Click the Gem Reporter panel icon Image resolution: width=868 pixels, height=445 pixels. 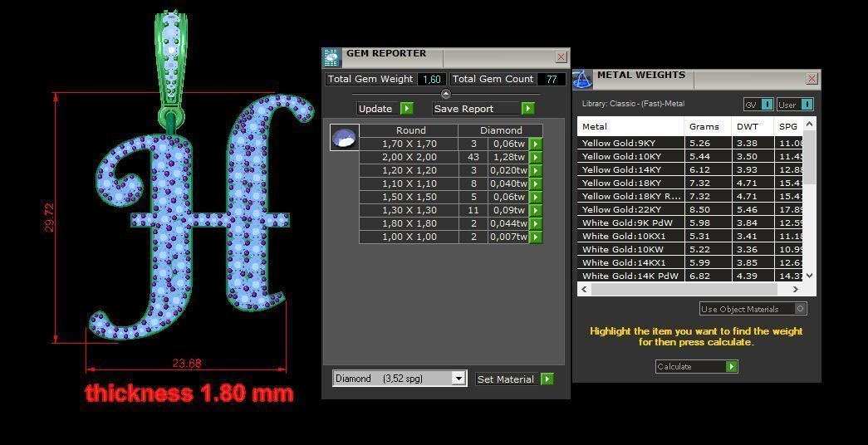click(x=332, y=57)
